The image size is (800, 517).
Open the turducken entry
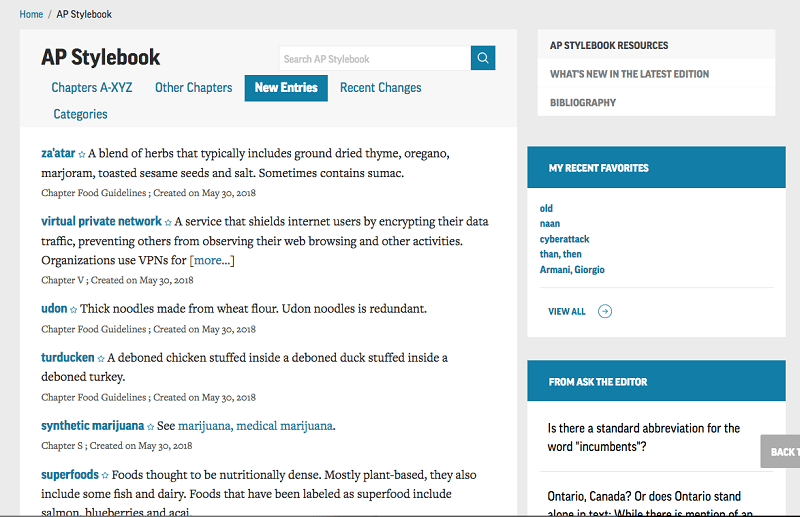click(x=68, y=357)
